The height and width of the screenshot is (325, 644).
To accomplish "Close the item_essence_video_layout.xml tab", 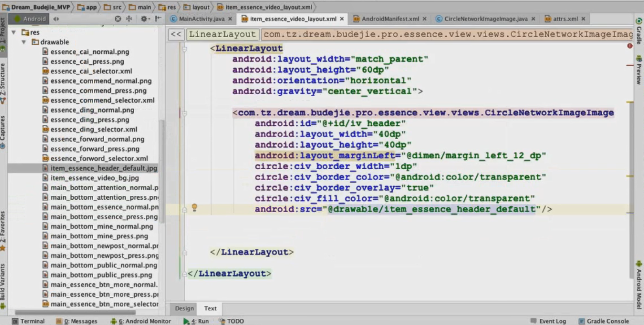I will coord(342,19).
